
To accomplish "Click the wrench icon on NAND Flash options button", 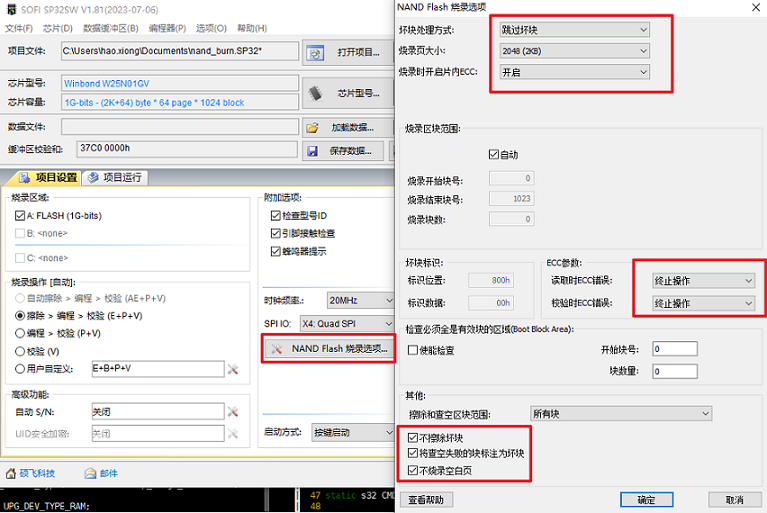I will coord(276,349).
